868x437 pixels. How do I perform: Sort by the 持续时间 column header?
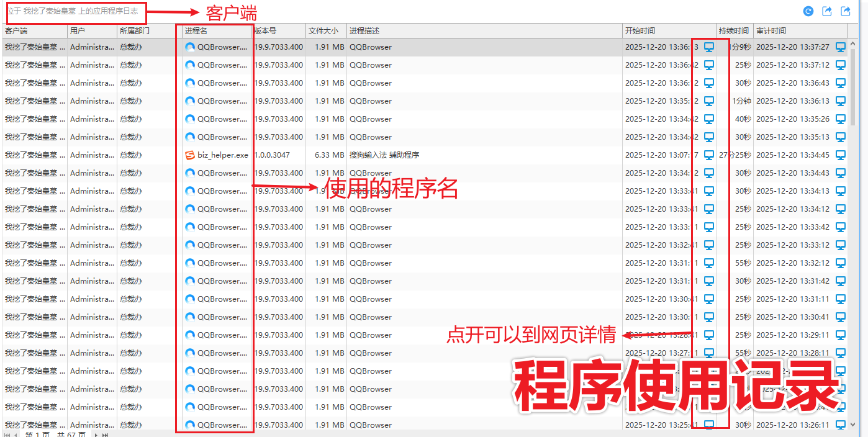(735, 30)
